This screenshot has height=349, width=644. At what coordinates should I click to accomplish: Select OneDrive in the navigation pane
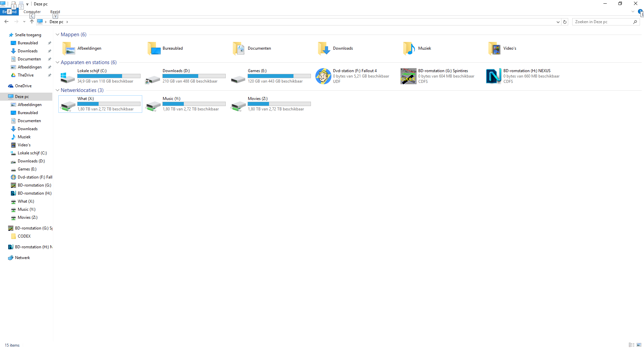[23, 86]
